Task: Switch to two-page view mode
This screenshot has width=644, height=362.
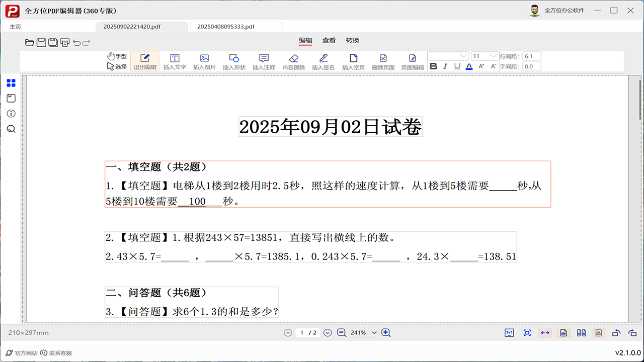Action: (581, 332)
